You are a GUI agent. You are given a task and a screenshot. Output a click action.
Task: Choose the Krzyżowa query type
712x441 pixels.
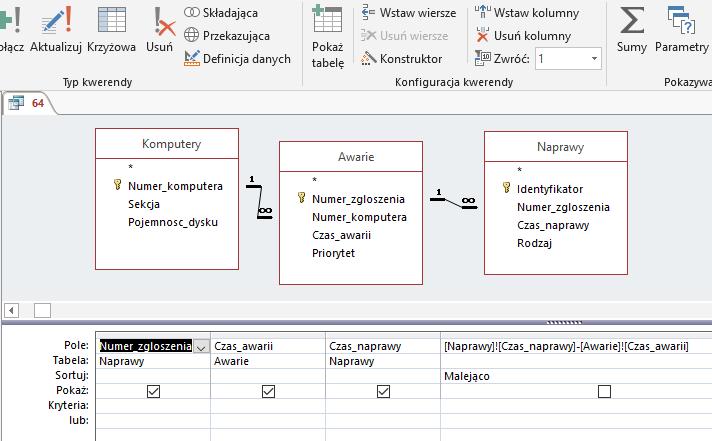coord(111,30)
